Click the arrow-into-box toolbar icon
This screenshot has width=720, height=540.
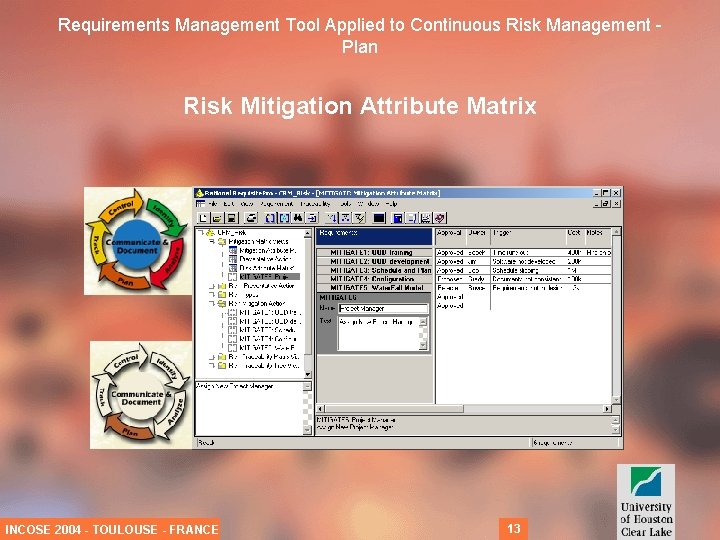click(x=312, y=218)
